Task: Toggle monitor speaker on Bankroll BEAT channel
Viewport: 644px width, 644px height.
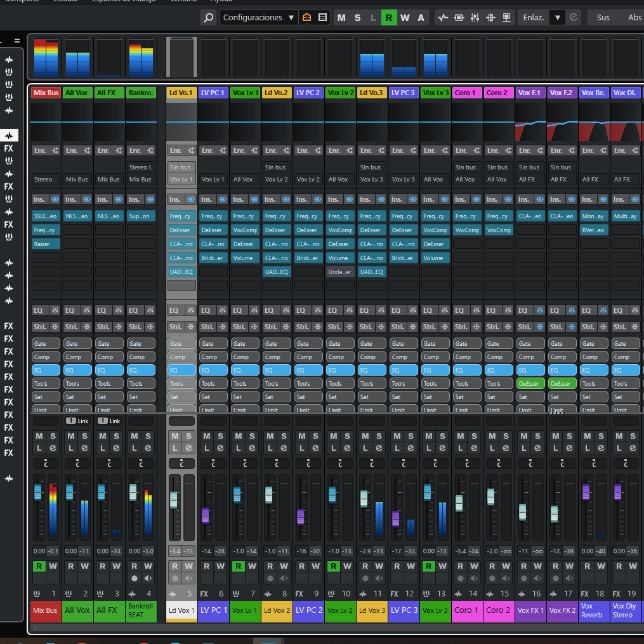Action: 148,579
